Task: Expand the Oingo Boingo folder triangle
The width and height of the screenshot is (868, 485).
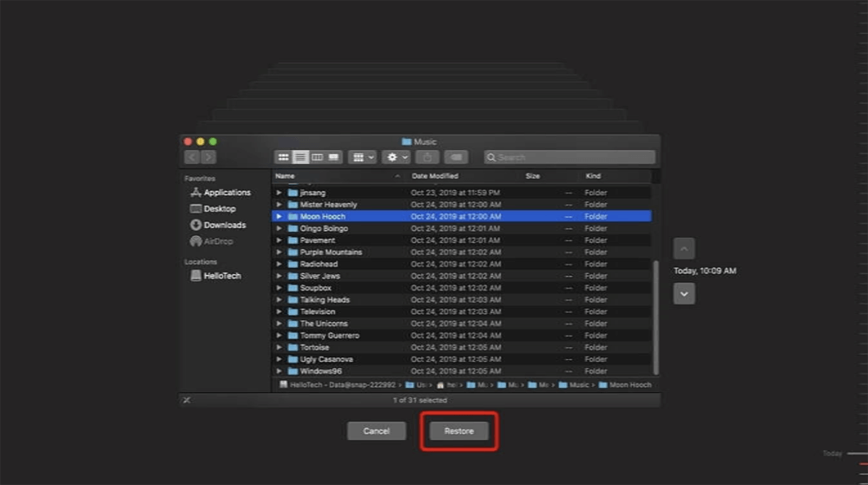Action: tap(279, 228)
